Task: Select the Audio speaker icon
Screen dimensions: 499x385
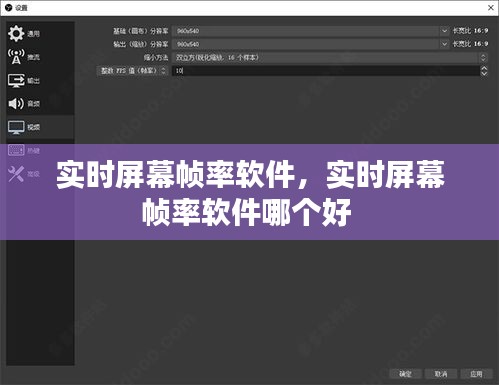Action: coord(16,104)
